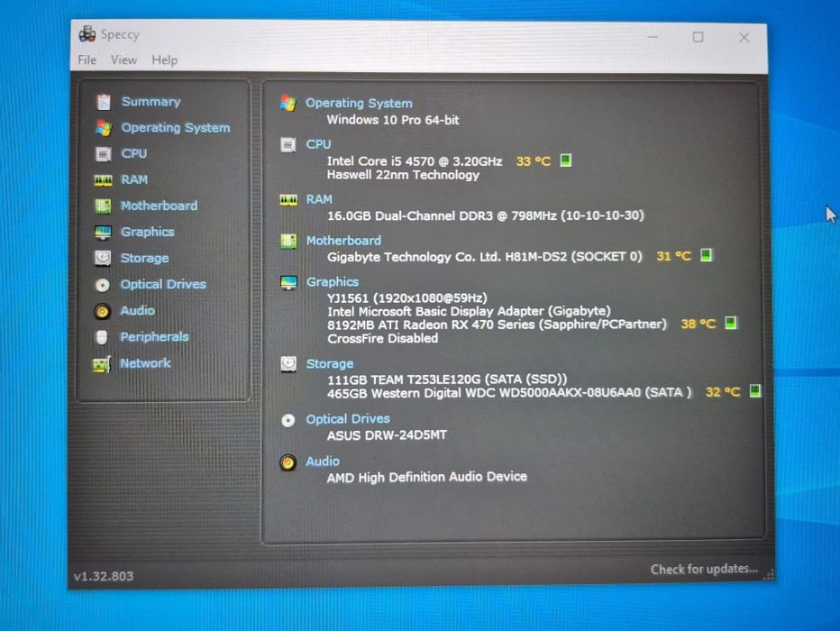Click the CPU temperature indicator beside 33 °C

565,160
